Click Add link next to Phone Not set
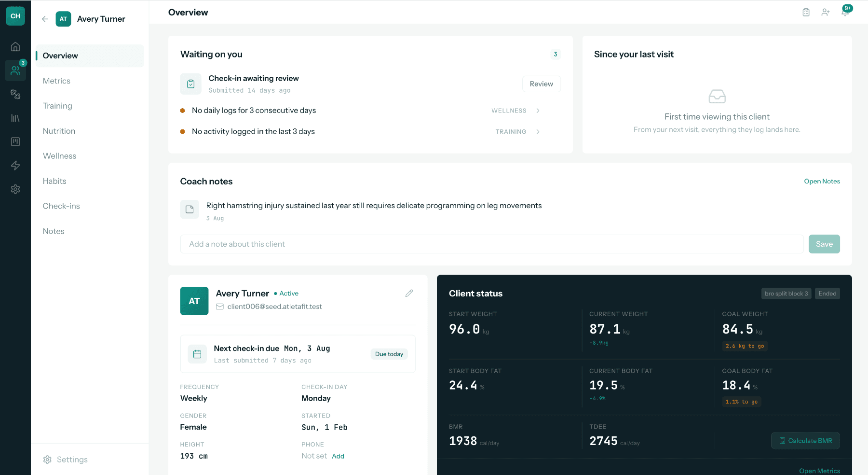 click(338, 456)
